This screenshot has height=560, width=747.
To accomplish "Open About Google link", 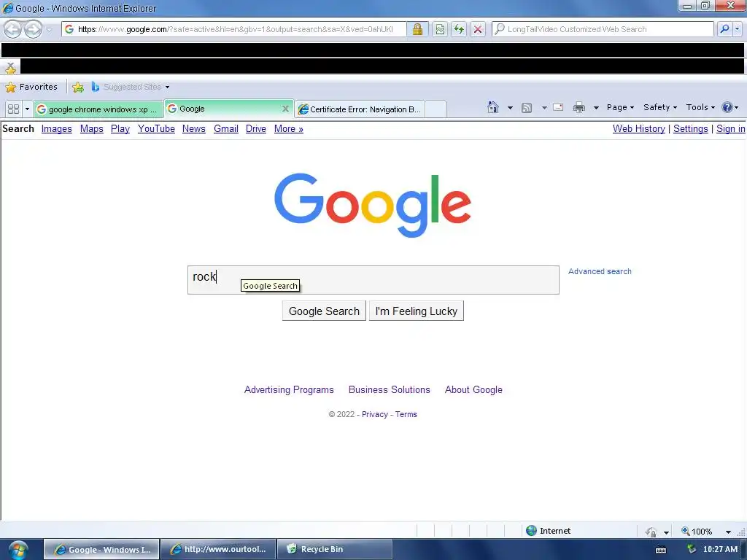I will [473, 389].
